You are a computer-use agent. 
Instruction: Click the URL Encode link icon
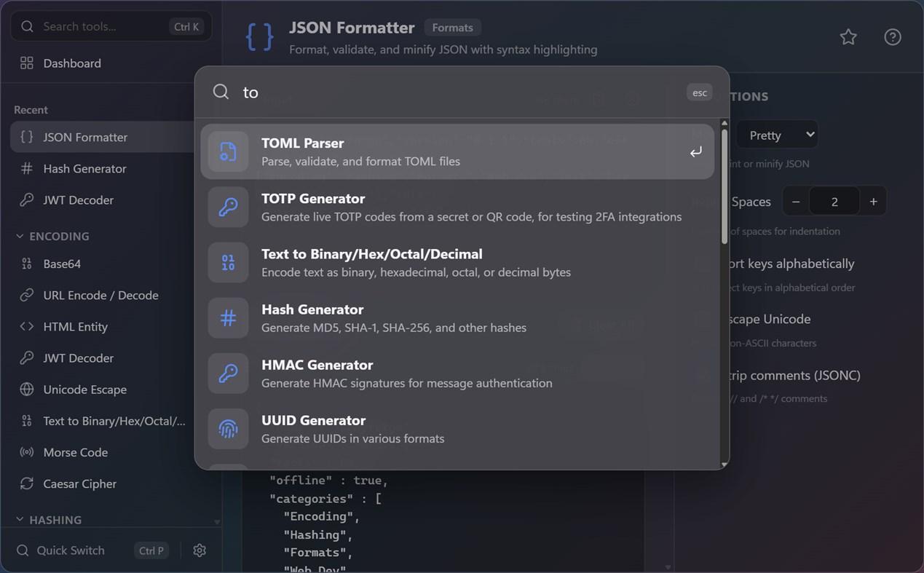(27, 295)
